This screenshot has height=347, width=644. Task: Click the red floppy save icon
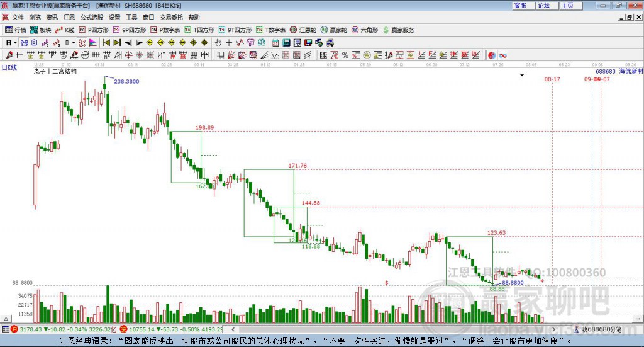pos(308,43)
